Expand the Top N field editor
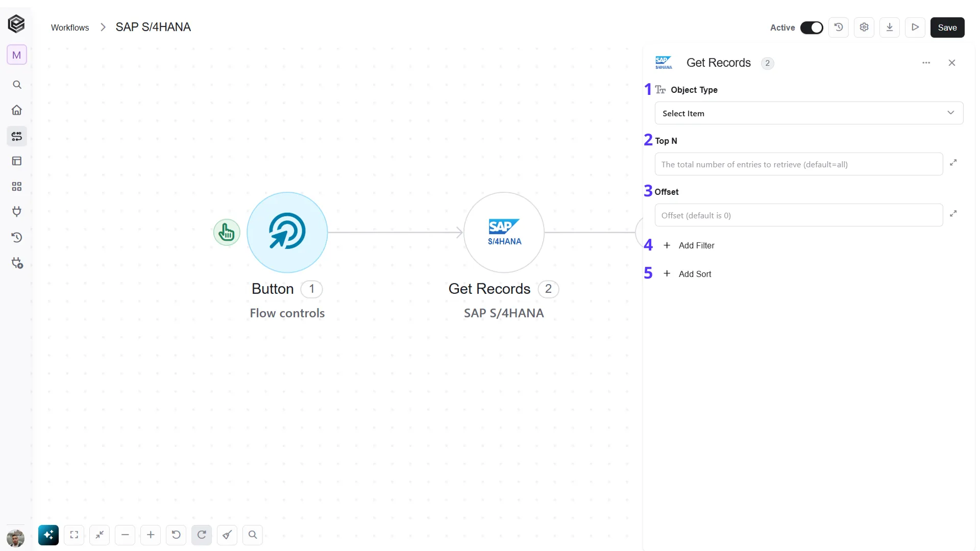The width and height of the screenshot is (980, 551). pyautogui.click(x=953, y=163)
